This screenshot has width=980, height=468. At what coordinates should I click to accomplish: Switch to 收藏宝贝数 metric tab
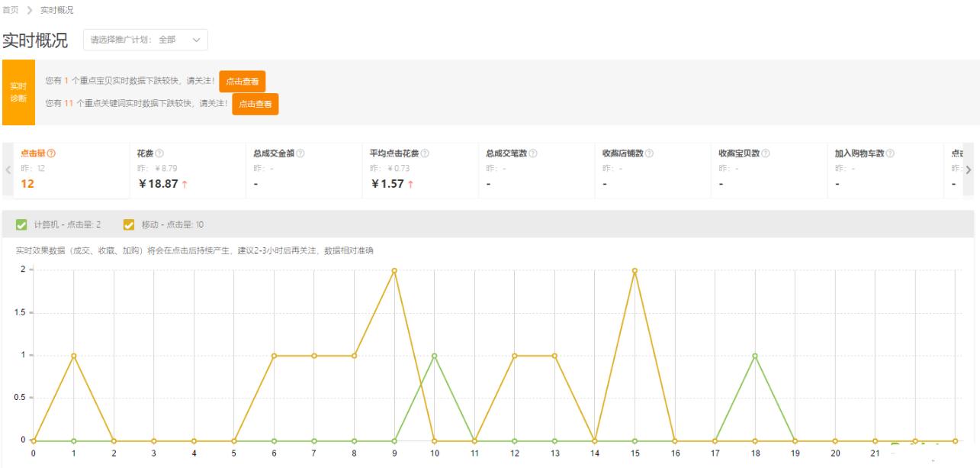[769, 170]
